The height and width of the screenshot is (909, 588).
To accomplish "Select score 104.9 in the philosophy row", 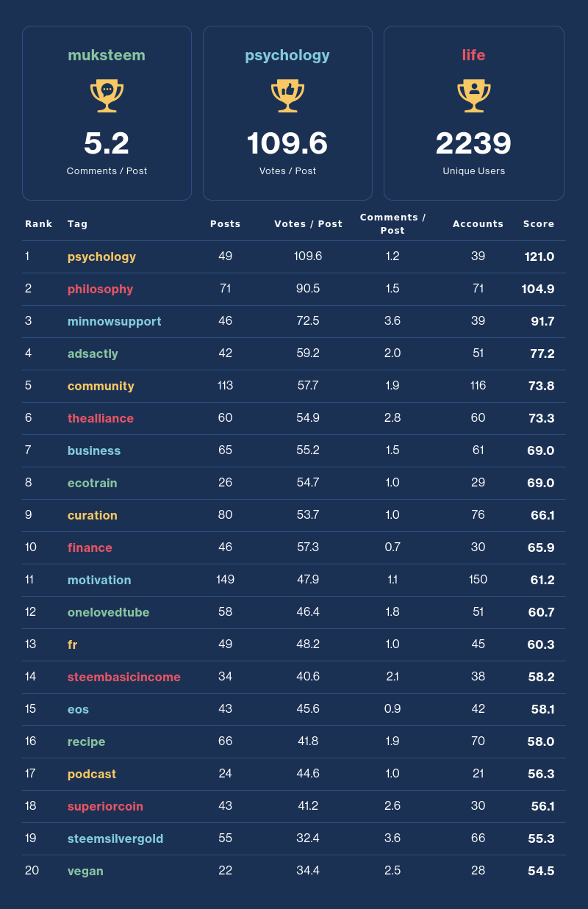I will [538, 290].
